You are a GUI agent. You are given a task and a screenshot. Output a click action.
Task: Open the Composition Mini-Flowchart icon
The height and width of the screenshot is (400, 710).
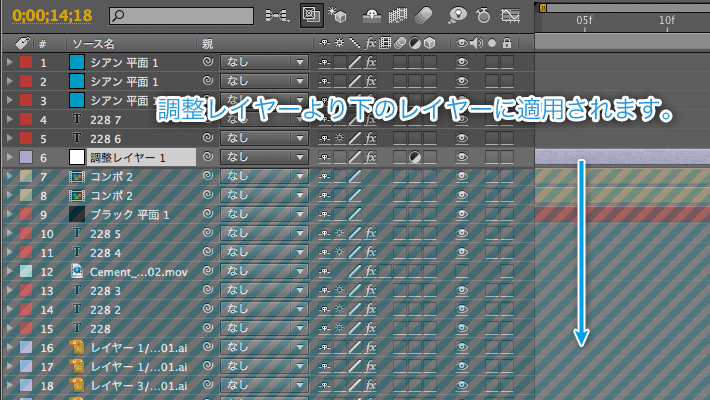click(x=277, y=16)
